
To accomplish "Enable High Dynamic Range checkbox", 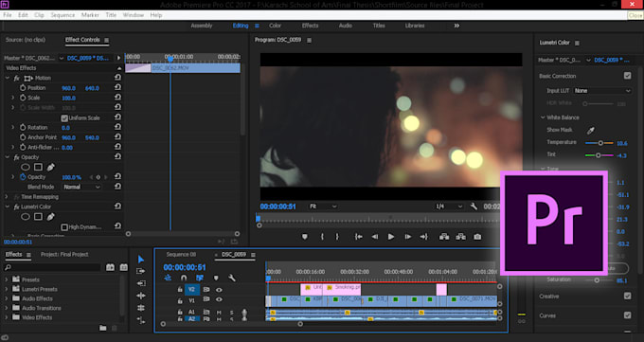I will 64,227.
